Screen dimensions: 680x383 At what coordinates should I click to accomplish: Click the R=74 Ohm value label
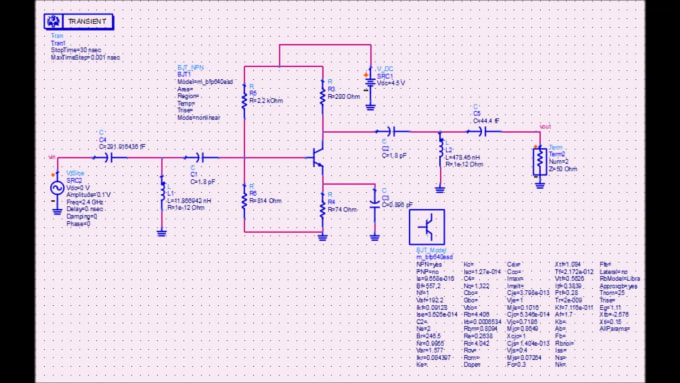coord(343,210)
